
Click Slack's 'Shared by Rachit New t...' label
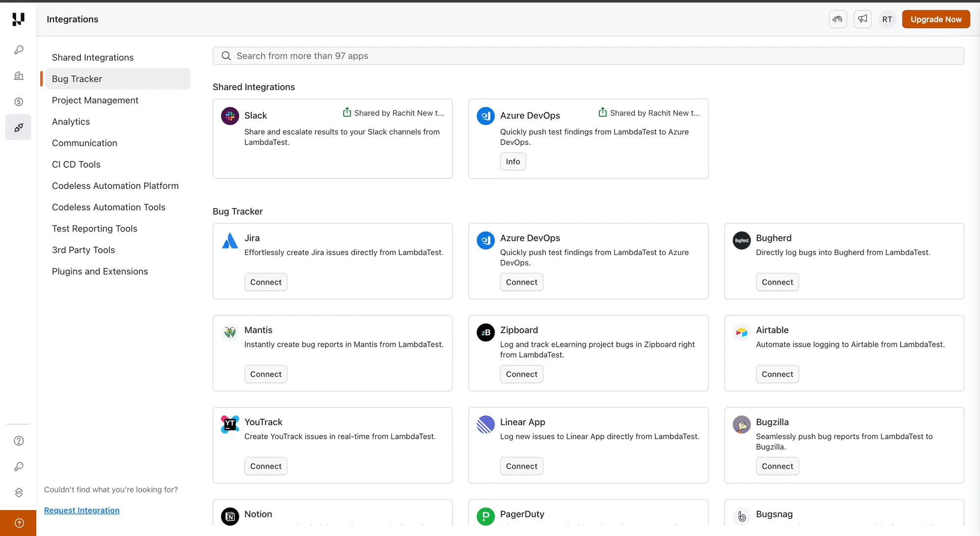pos(399,113)
